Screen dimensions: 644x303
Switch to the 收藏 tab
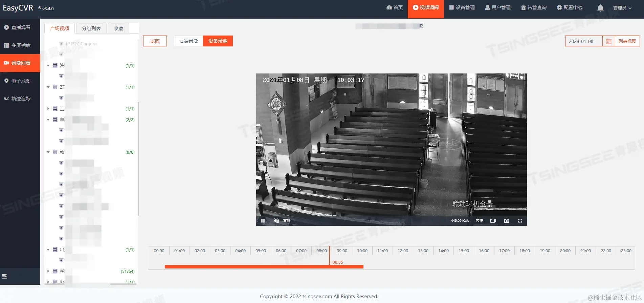click(x=118, y=28)
